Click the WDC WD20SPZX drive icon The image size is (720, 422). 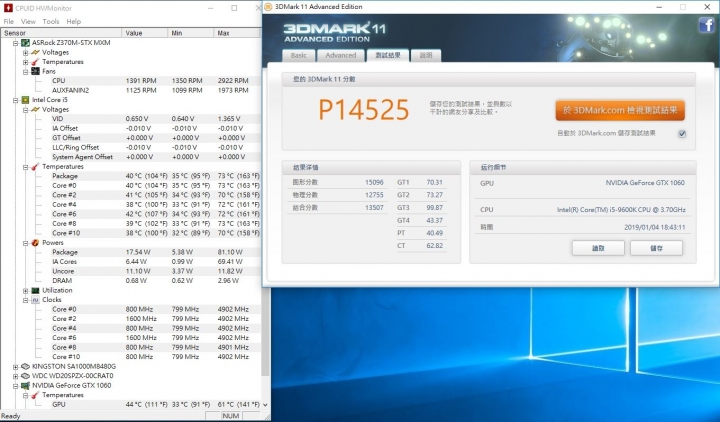(25, 376)
